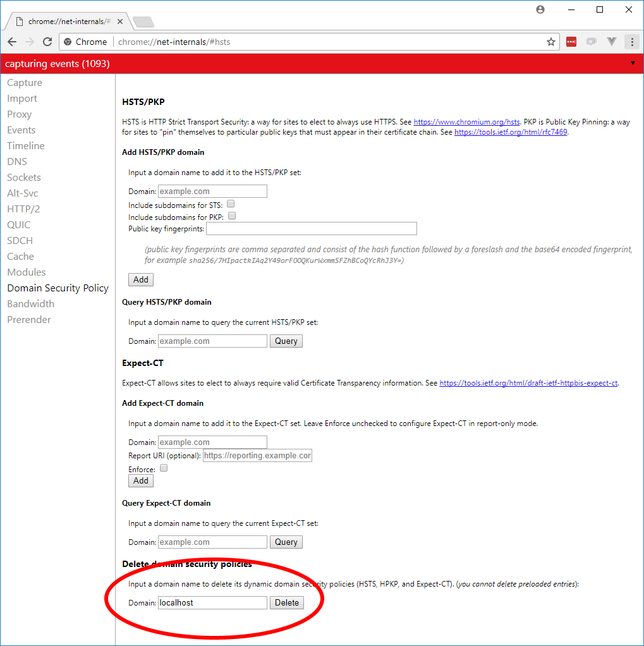The width and height of the screenshot is (644, 646).
Task: Open the chromium.org/hsts link
Action: pos(466,122)
